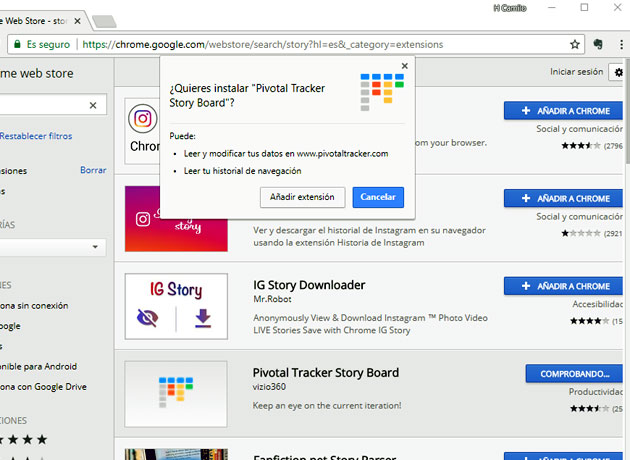Click Iniciar sesión to sign in
Image resolution: width=630 pixels, height=460 pixels.
(x=576, y=72)
